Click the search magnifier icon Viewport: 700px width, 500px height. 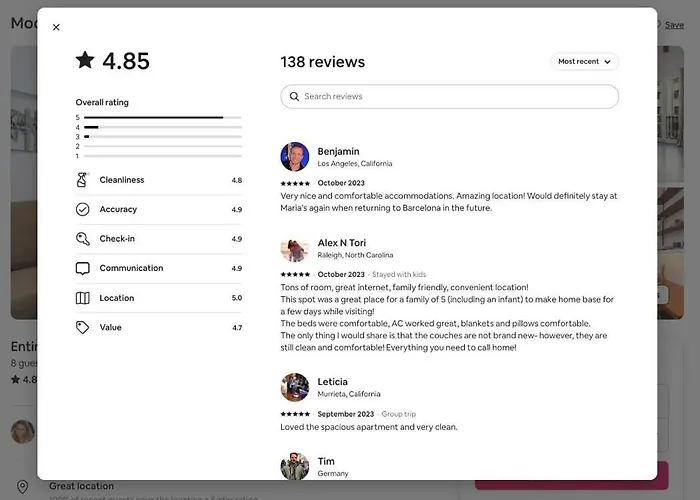click(294, 96)
